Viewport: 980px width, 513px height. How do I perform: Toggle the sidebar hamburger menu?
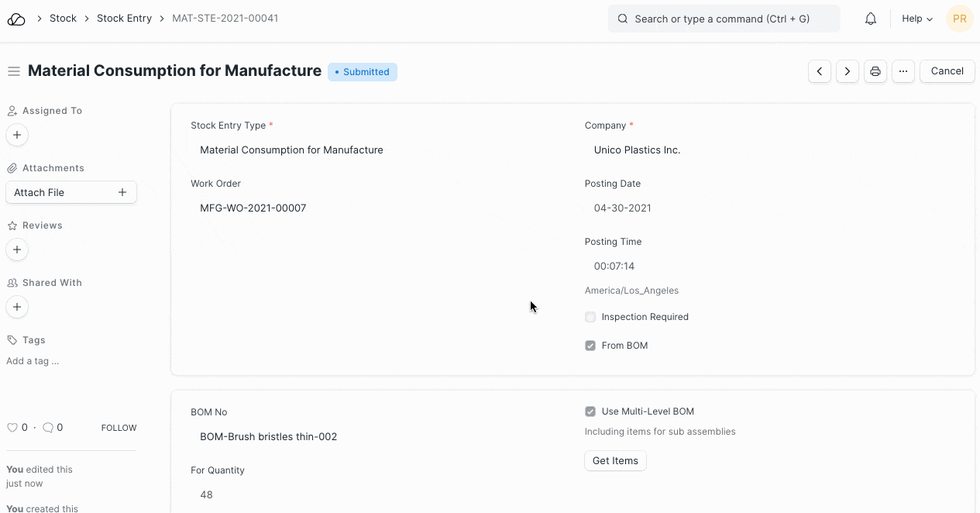13,71
